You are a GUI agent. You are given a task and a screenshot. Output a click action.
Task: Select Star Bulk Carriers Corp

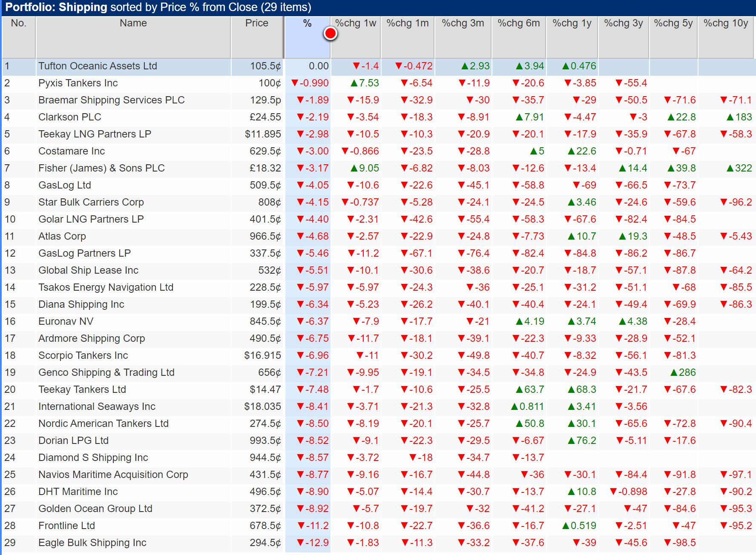pyautogui.click(x=91, y=202)
